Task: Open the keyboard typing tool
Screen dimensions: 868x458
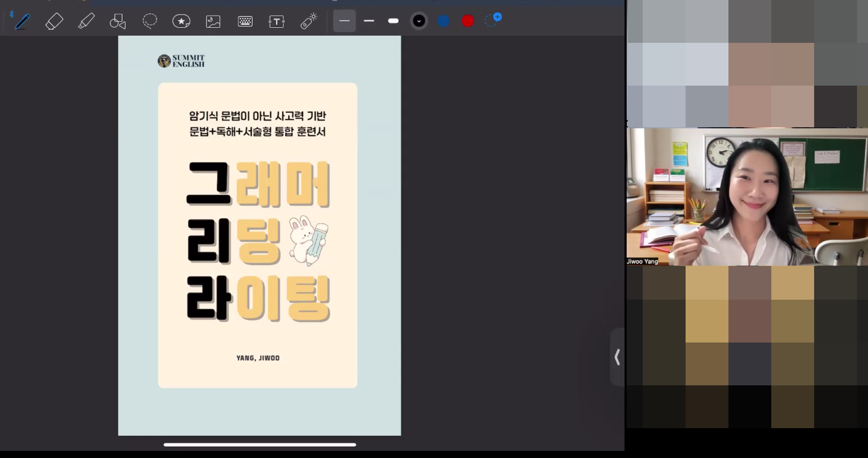Action: click(245, 21)
